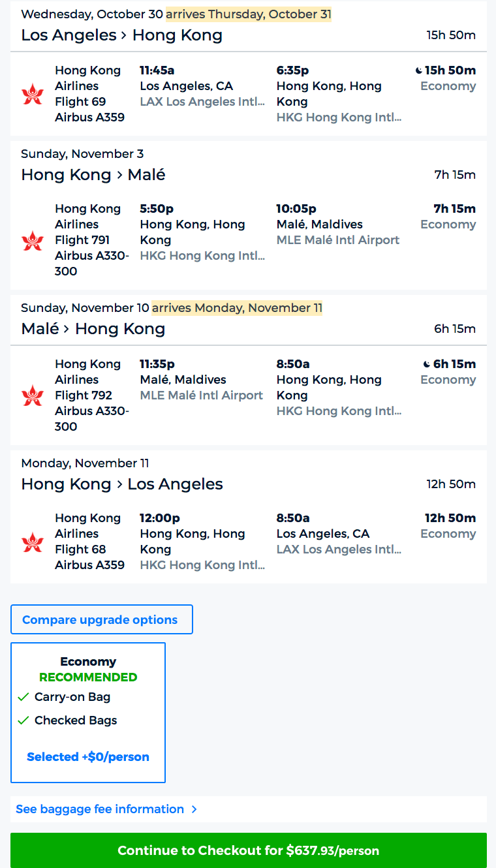Click Hong Kong Airlines logo for Flight 68
496x868 pixels.
(x=32, y=542)
